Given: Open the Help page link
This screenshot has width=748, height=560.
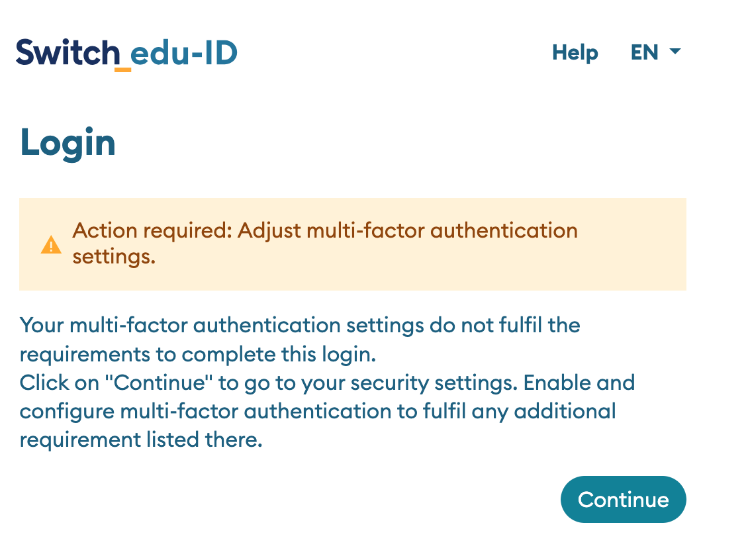Looking at the screenshot, I should [x=575, y=52].
